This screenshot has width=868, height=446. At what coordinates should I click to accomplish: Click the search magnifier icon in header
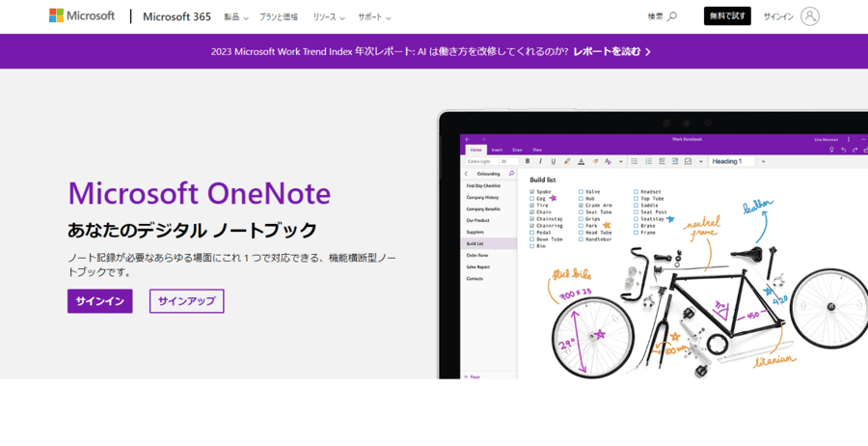tap(672, 16)
